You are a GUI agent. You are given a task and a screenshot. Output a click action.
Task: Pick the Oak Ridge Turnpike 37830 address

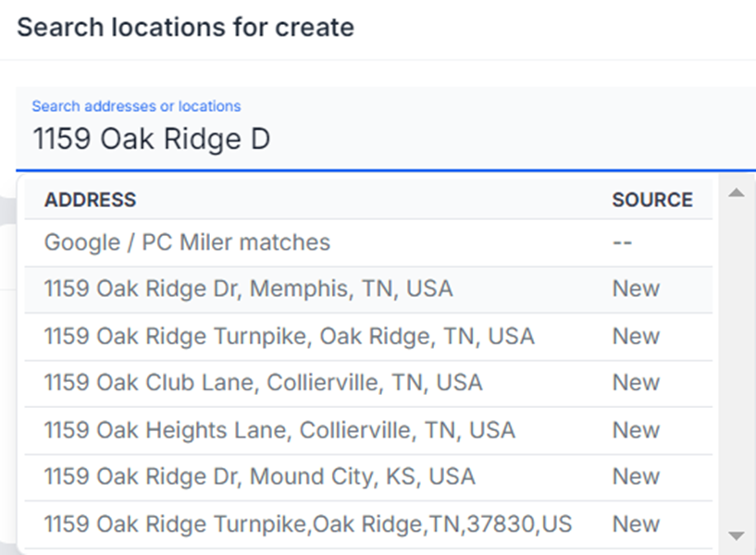coord(307,524)
